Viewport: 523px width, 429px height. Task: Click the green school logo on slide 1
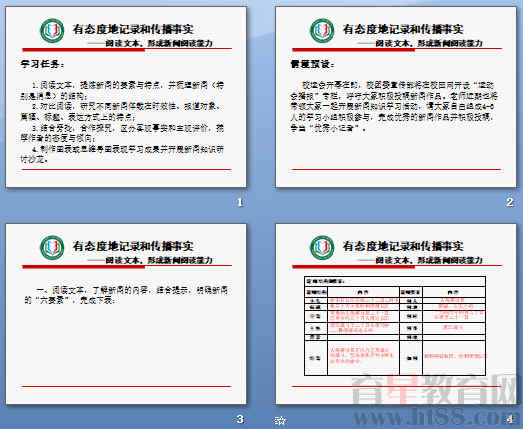click(52, 31)
